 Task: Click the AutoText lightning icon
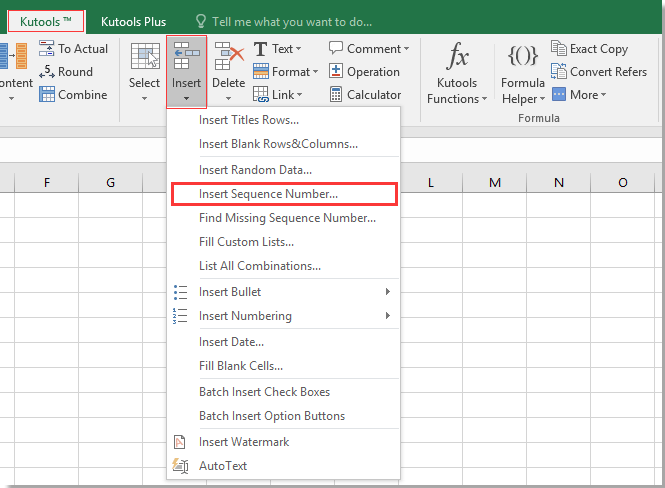[x=180, y=466]
